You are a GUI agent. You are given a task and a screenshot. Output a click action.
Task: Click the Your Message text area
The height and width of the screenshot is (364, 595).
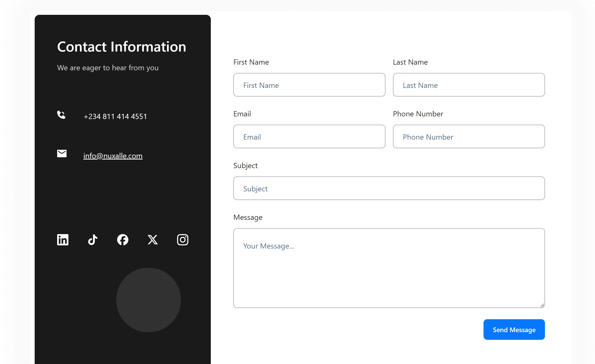coord(389,268)
